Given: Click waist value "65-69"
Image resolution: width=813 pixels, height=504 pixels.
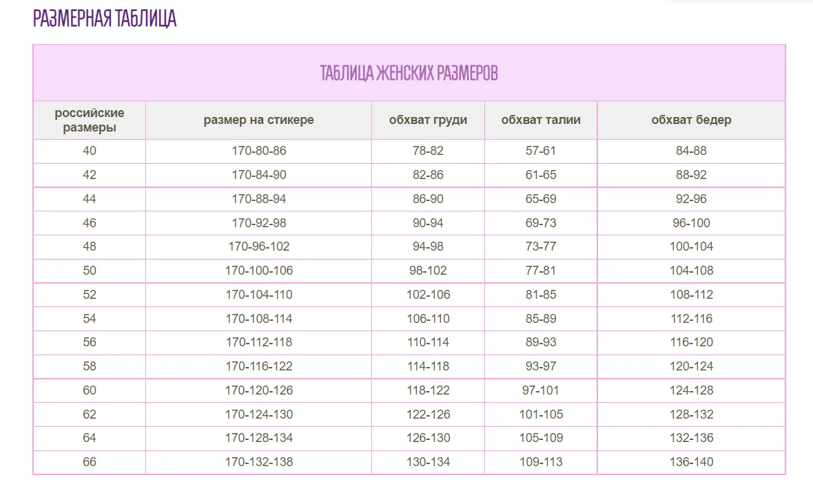Looking at the screenshot, I should (541, 199).
